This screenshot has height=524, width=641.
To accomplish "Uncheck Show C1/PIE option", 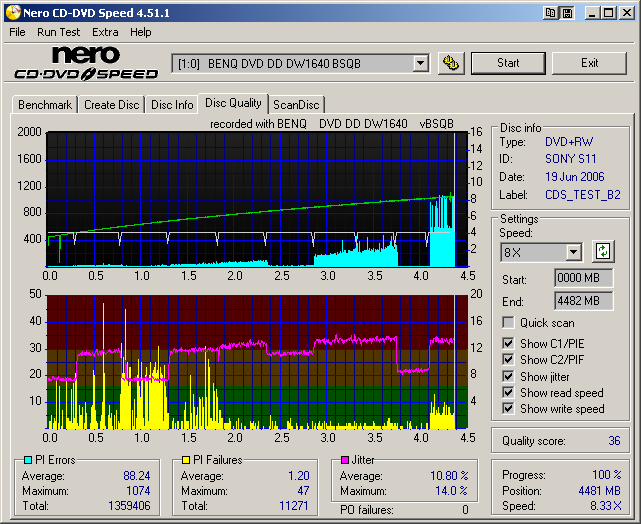I will pyautogui.click(x=509, y=344).
